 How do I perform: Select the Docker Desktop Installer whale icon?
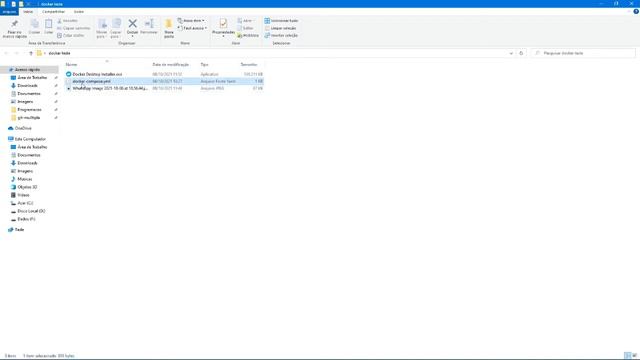(x=69, y=74)
